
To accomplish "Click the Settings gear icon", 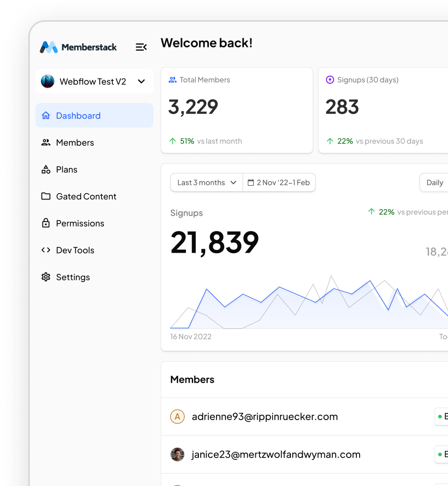I will click(x=46, y=277).
